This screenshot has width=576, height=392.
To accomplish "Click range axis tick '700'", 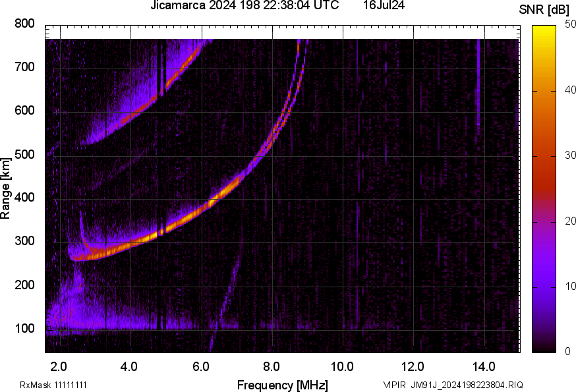I will pos(24,67).
